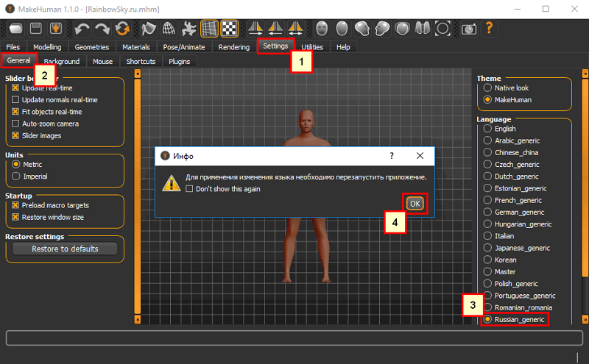Enable Auto-zoom camera checkbox
The height and width of the screenshot is (364, 589).
tap(15, 124)
